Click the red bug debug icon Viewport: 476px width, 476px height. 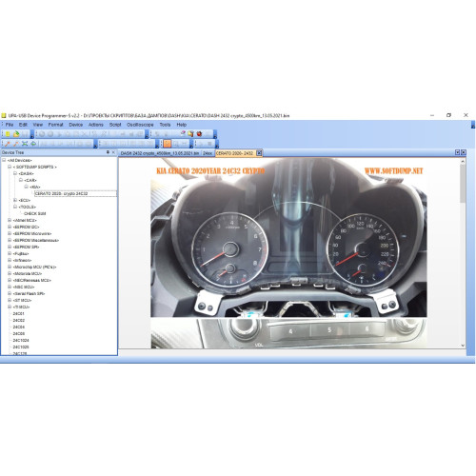pos(199,134)
